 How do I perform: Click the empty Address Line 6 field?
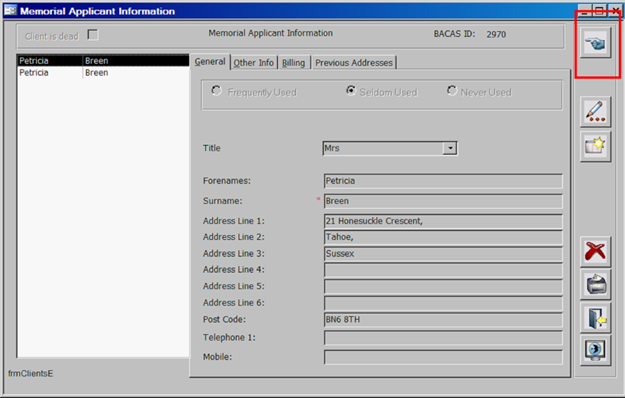443,303
